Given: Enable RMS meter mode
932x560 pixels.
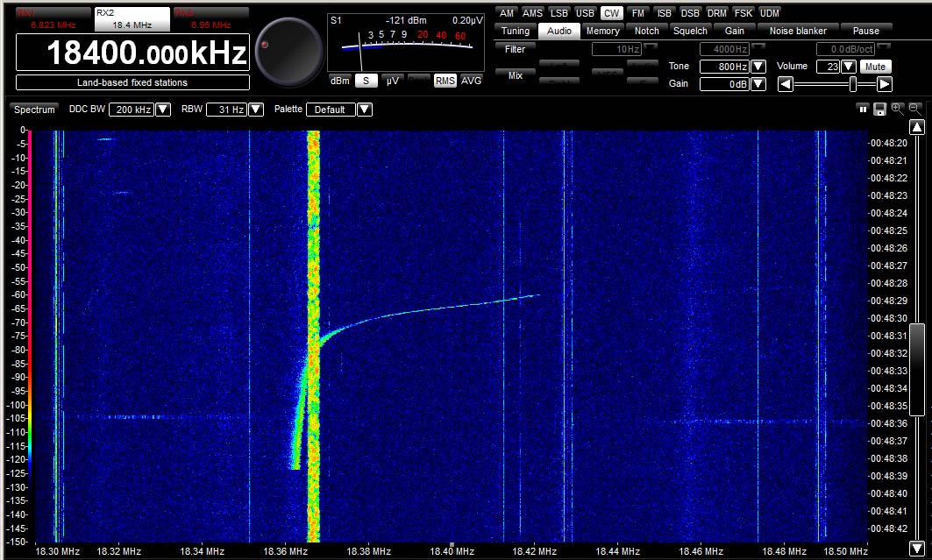Looking at the screenshot, I should click(445, 81).
